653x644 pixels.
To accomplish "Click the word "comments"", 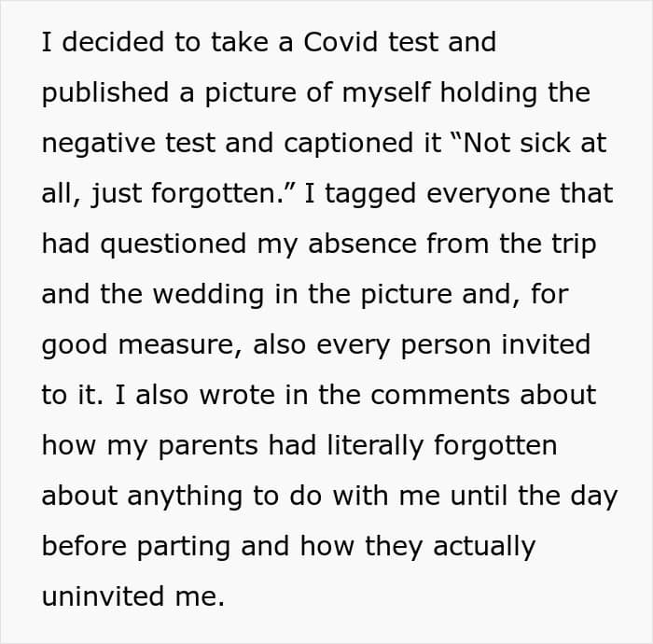I will click(x=439, y=395).
